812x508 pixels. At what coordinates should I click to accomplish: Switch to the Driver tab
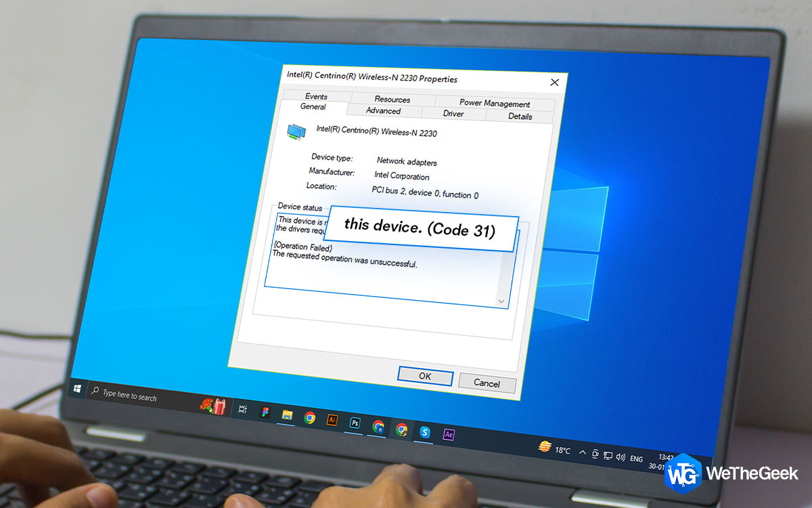453,114
